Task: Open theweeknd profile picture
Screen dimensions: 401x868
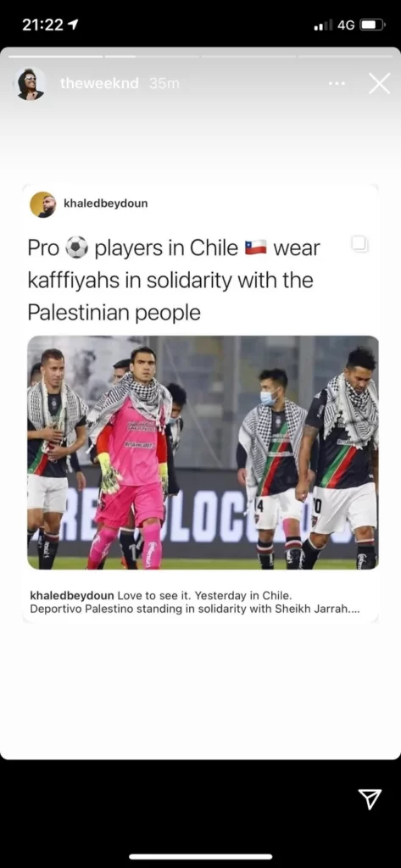Action: point(31,84)
